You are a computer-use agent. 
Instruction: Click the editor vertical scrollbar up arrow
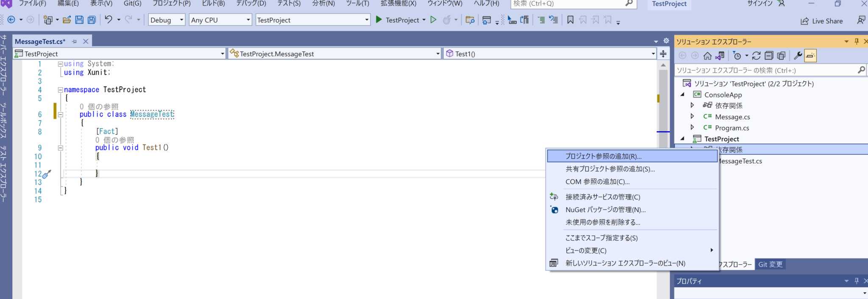point(663,65)
